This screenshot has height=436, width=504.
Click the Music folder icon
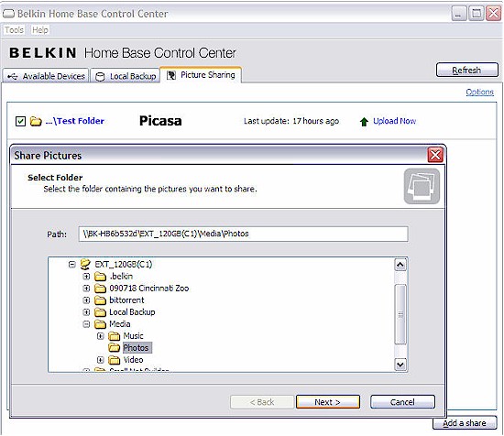click(x=115, y=336)
